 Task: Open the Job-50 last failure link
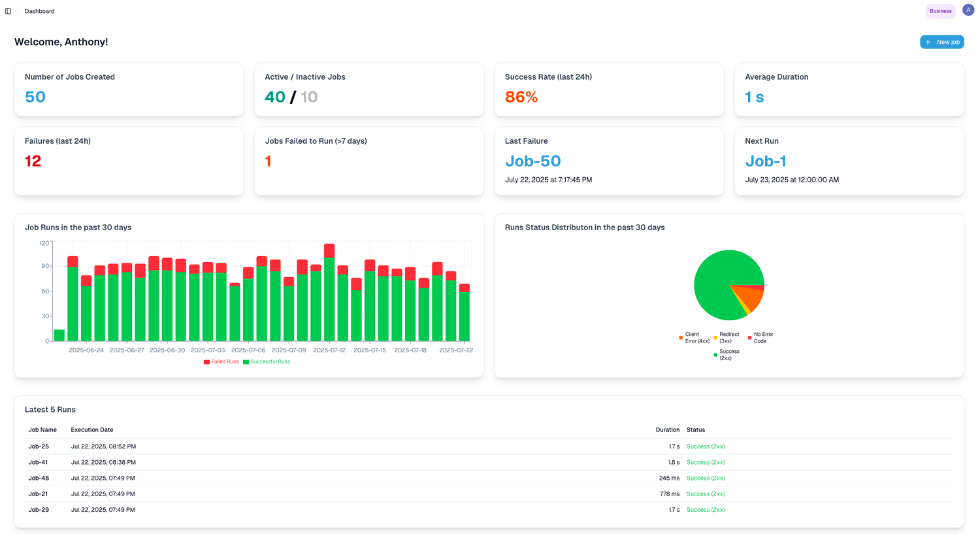click(532, 161)
